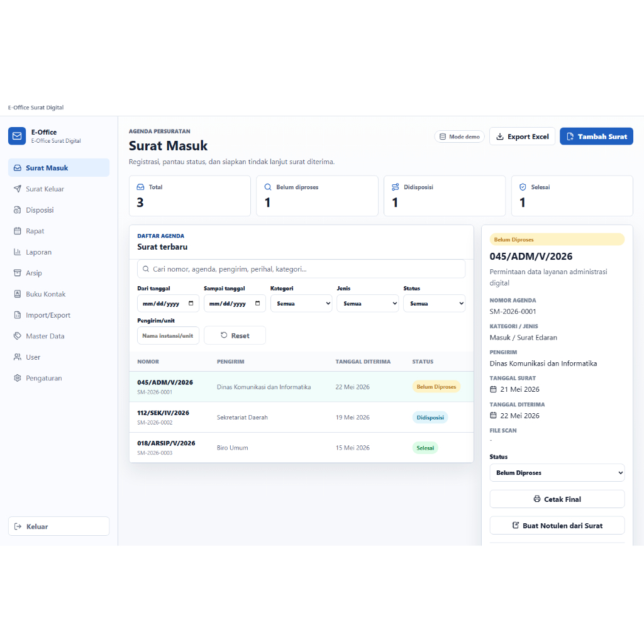Open the Status dropdown showing Belum Diproses
The image size is (644, 644).
click(557, 473)
